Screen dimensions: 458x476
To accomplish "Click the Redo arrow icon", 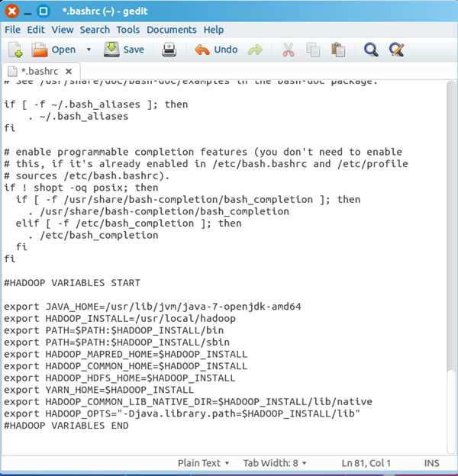I will coord(255,50).
